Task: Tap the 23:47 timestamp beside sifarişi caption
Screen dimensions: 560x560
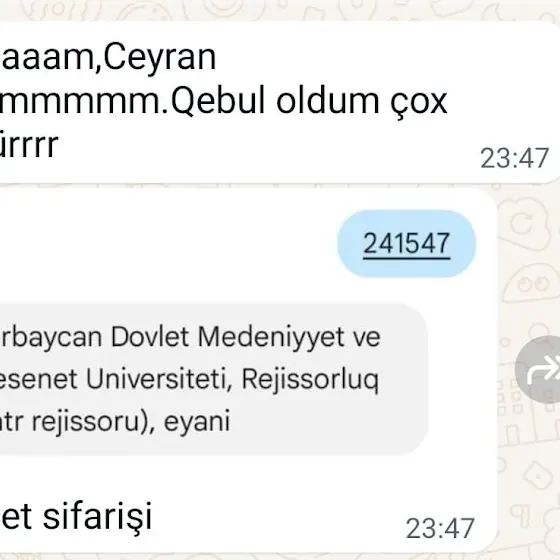Action: point(440,528)
